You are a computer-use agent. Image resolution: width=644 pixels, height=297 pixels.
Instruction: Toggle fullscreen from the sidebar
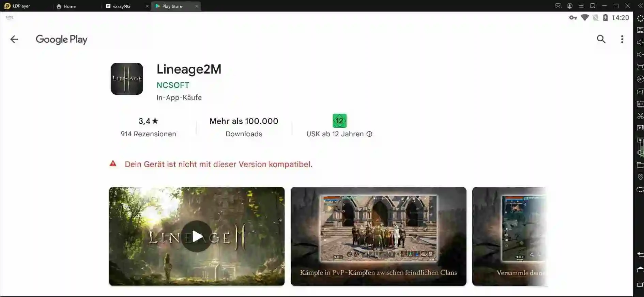pos(640,67)
